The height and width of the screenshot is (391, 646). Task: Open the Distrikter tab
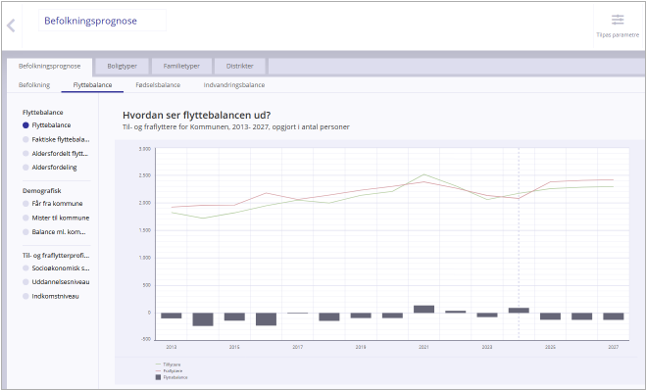point(240,66)
